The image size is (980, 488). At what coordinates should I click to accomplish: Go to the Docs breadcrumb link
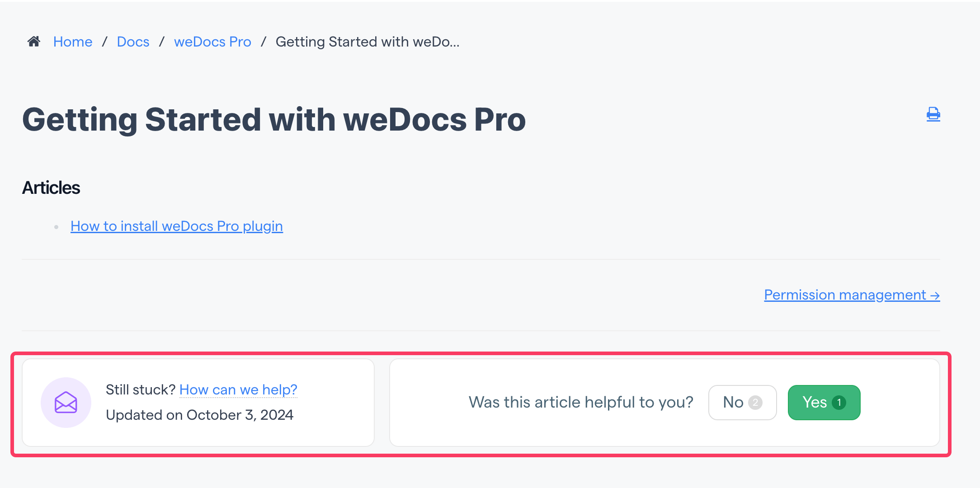coord(133,42)
